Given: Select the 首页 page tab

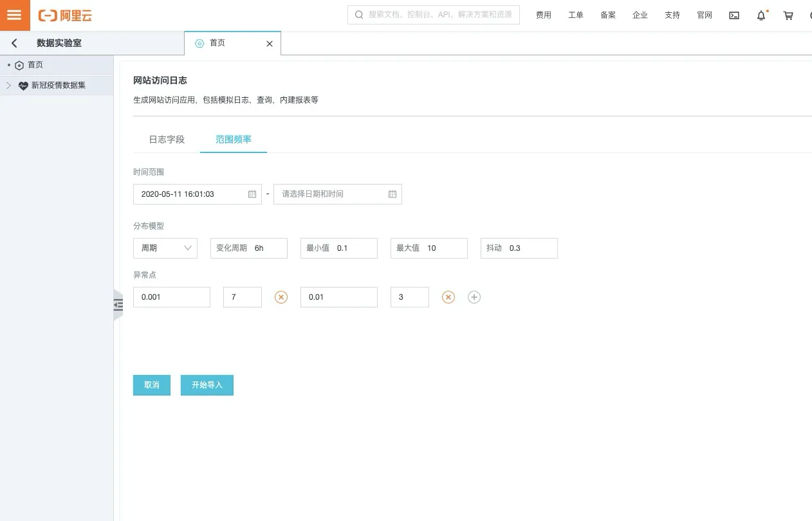Looking at the screenshot, I should click(232, 43).
